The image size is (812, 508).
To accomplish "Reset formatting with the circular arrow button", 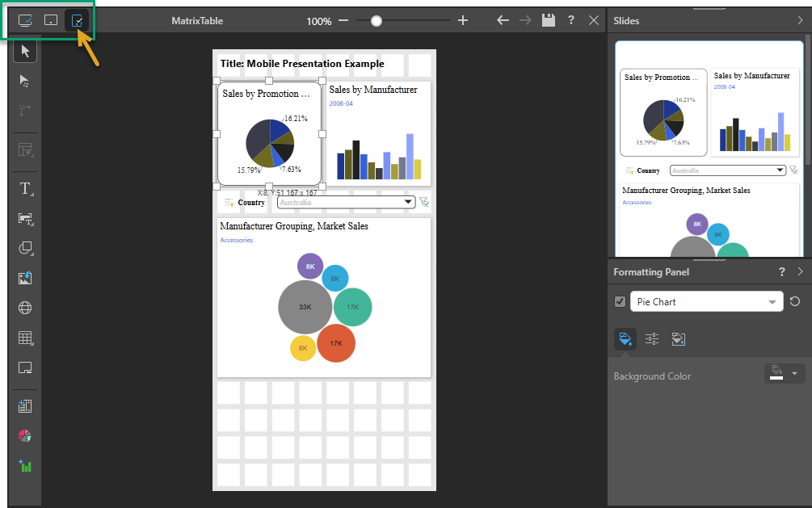I will 795,301.
